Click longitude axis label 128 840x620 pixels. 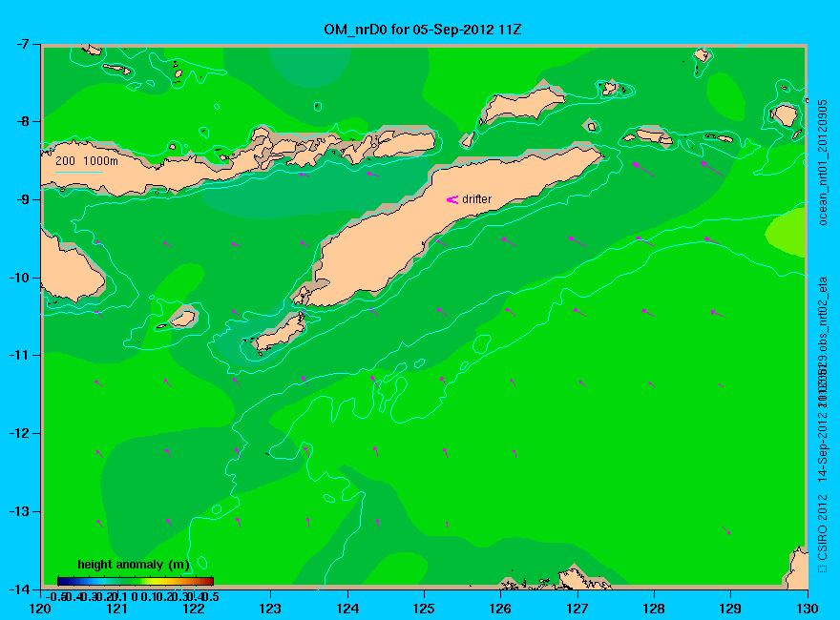[x=654, y=609]
